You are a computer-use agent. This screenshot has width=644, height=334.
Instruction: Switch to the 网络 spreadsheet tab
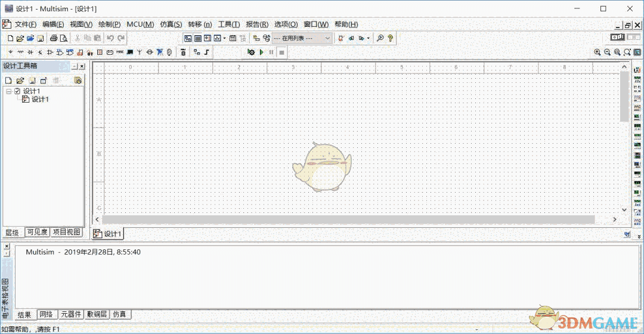pos(47,314)
